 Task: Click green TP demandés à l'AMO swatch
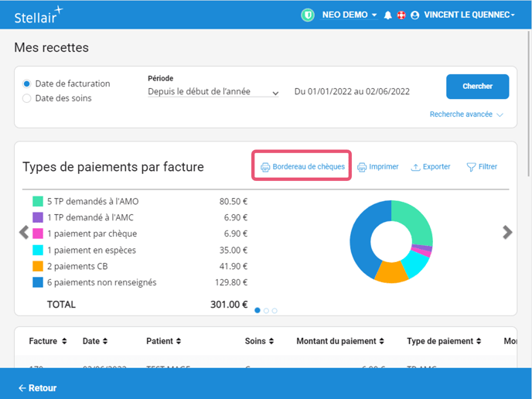37,201
